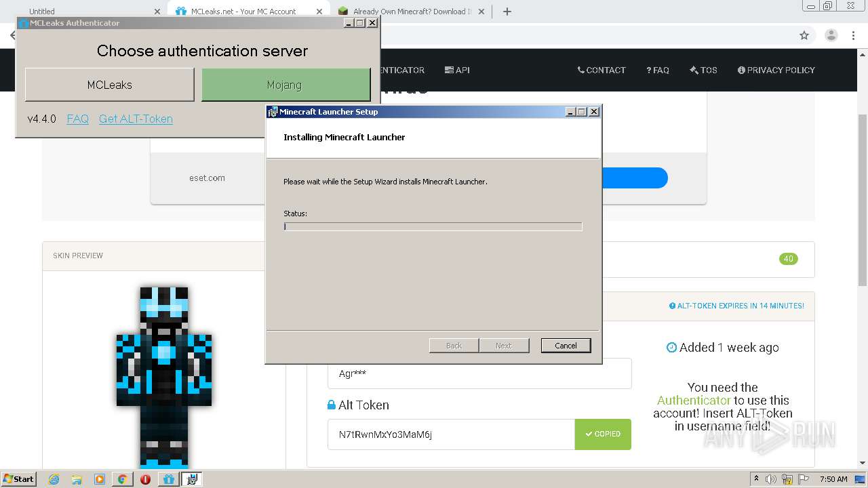Viewport: 868px width, 488px height.
Task: Select the username field showing Agr***
Action: coord(480,373)
